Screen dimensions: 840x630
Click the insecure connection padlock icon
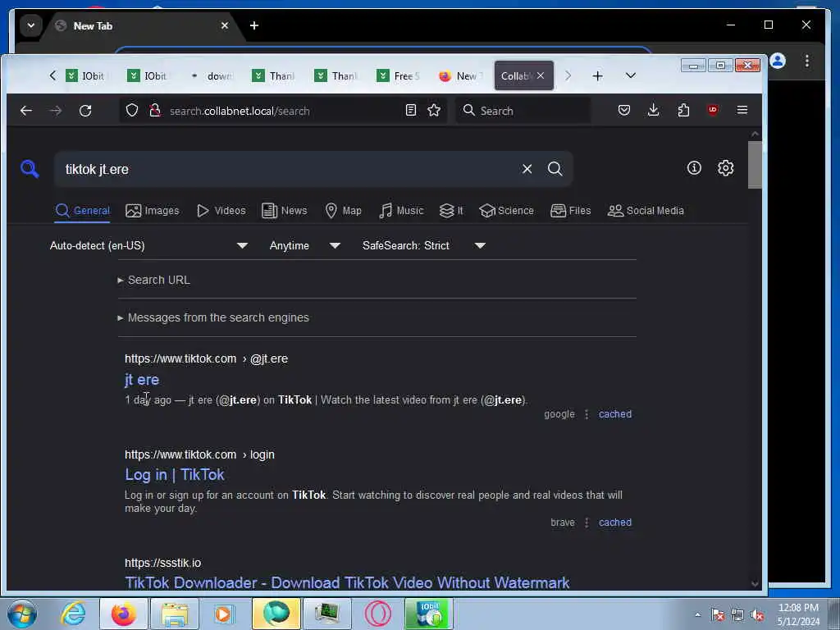coord(155,111)
